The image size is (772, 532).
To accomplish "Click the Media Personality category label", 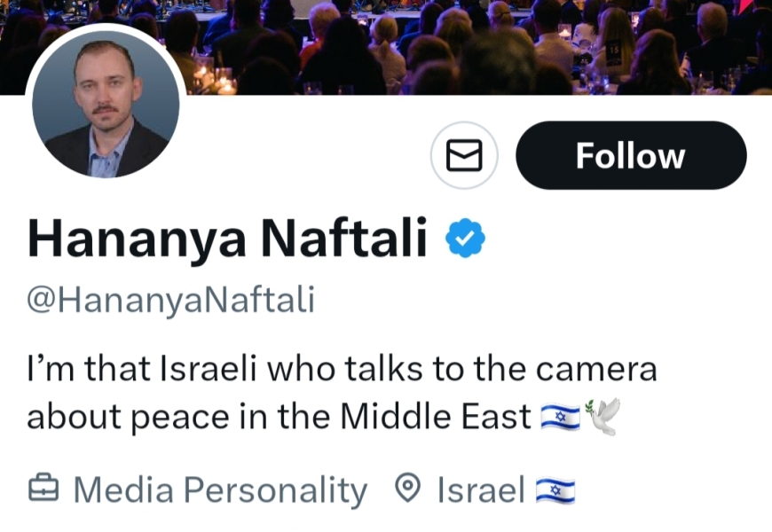I will (x=219, y=489).
